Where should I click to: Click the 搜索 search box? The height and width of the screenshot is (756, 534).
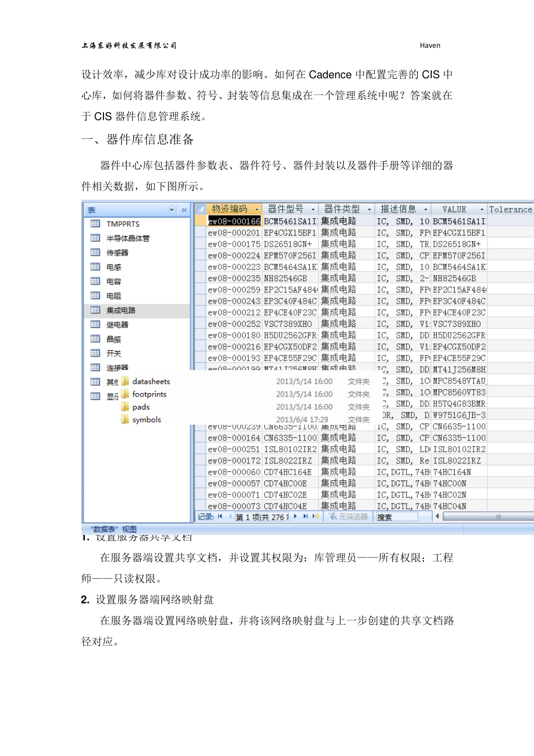coord(396,517)
